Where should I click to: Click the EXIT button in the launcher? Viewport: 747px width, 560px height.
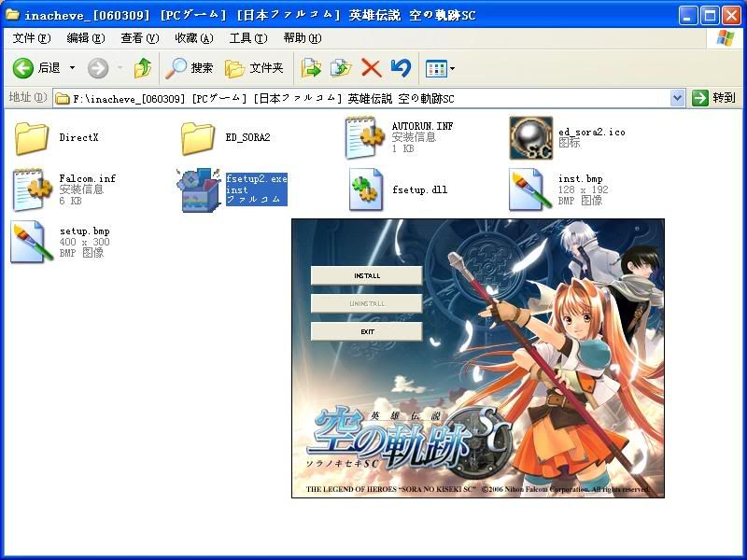tap(366, 331)
